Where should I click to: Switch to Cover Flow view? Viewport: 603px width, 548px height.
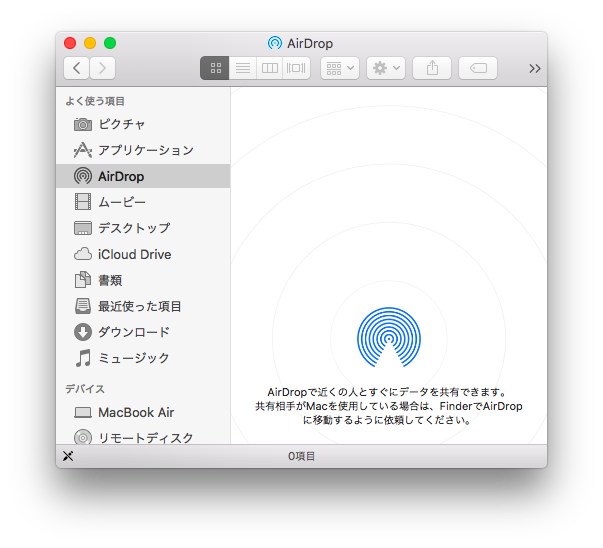296,68
